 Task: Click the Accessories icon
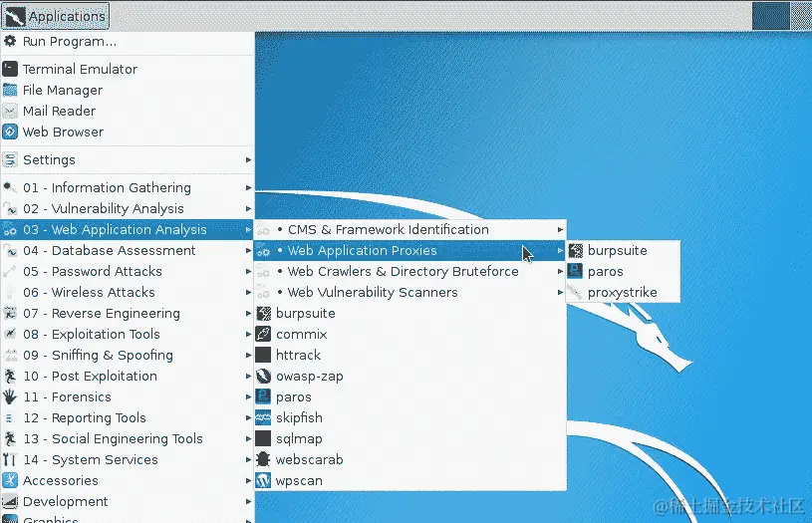[10, 480]
